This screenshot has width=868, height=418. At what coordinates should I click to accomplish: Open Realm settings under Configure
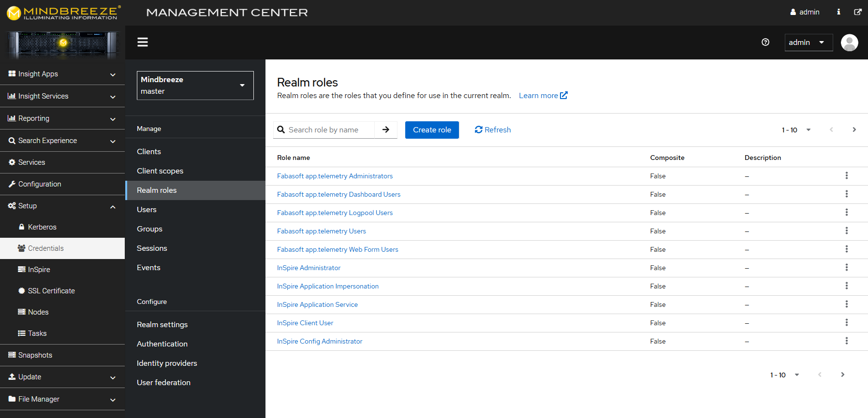[x=162, y=325]
